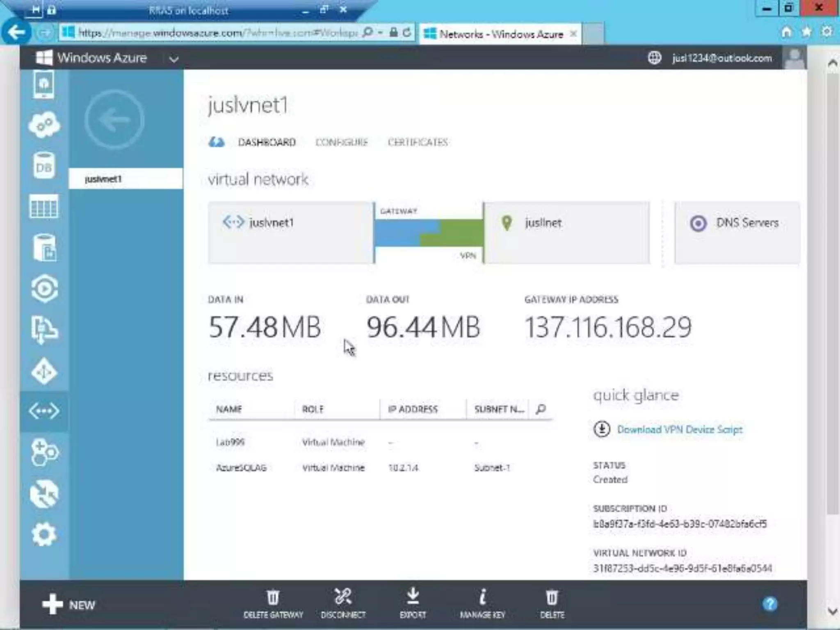Select the Networks - Windows Azure browser tab
Image resolution: width=840 pixels, height=630 pixels.
point(500,34)
